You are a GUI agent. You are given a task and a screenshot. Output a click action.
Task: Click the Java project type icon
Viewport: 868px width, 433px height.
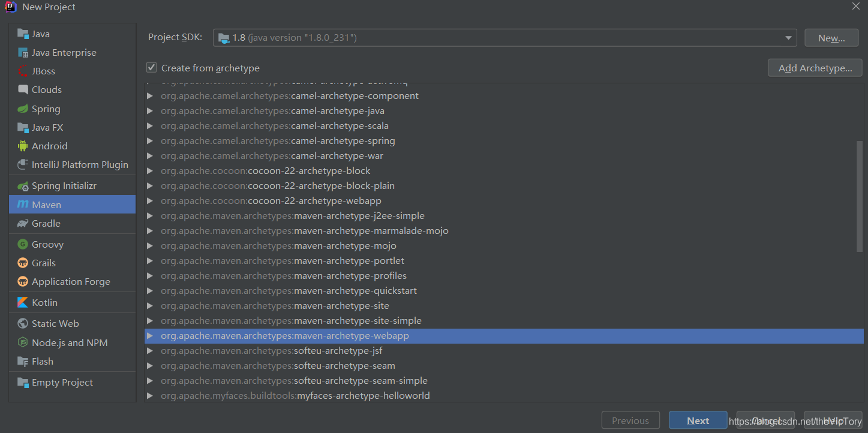[23, 34]
